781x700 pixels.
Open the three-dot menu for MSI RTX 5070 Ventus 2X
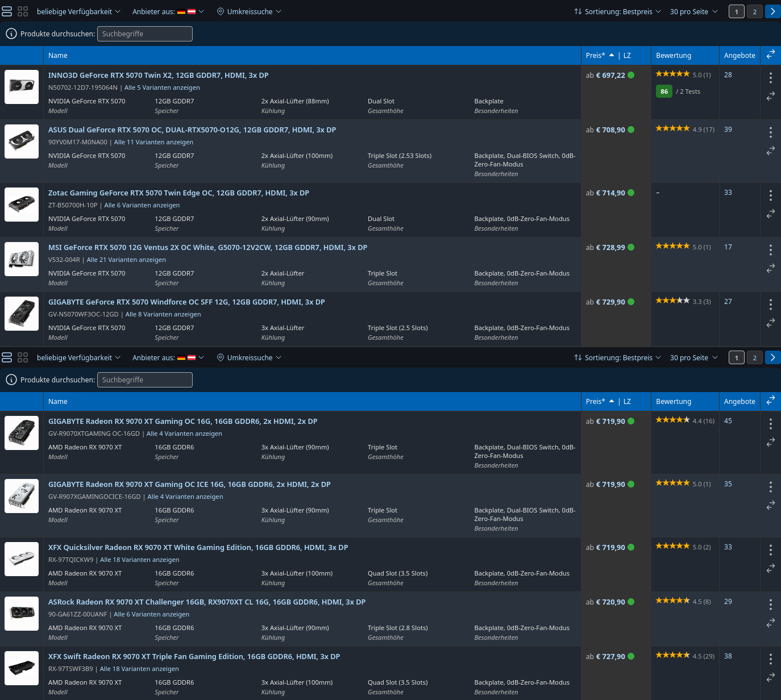tap(771, 250)
